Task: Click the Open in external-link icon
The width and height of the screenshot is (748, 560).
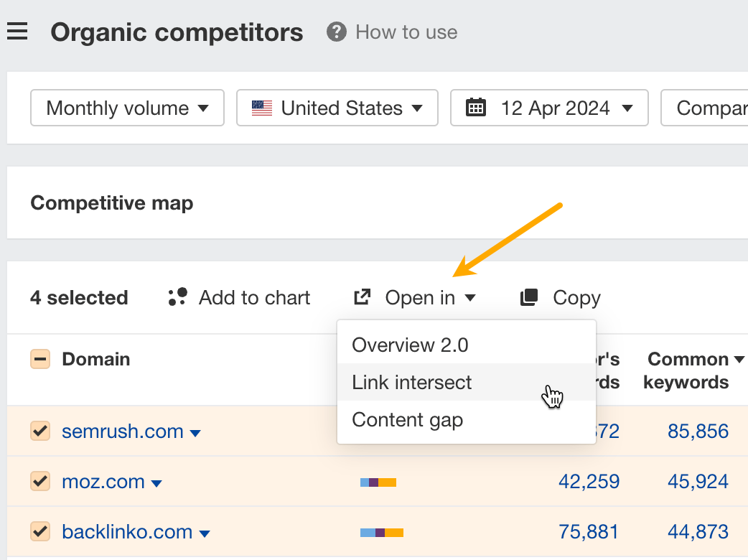Action: [x=363, y=297]
